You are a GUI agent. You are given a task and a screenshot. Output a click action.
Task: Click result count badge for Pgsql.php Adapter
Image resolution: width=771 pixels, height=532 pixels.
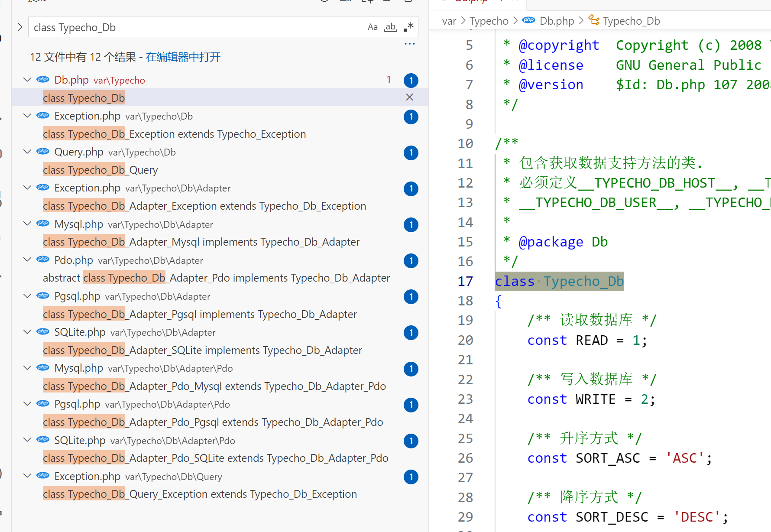pos(411,297)
